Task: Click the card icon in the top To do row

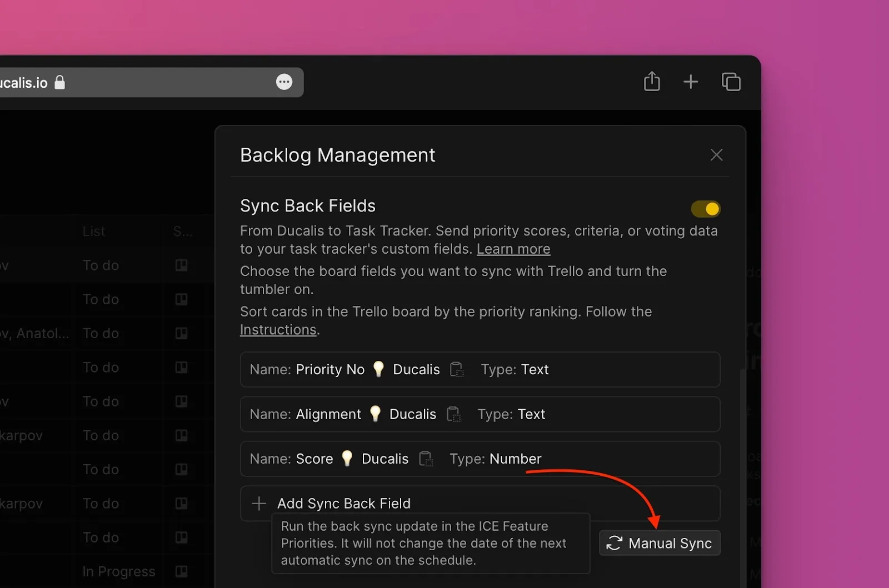Action: (181, 265)
